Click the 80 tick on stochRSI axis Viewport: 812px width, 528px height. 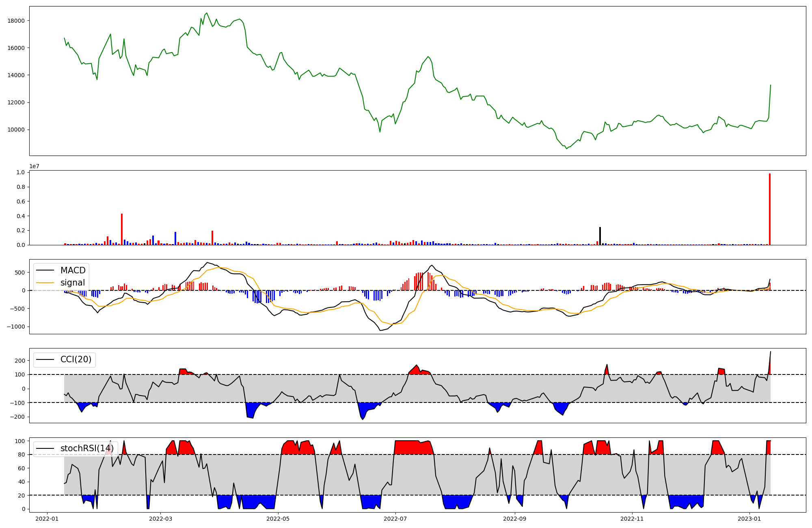[x=21, y=454]
